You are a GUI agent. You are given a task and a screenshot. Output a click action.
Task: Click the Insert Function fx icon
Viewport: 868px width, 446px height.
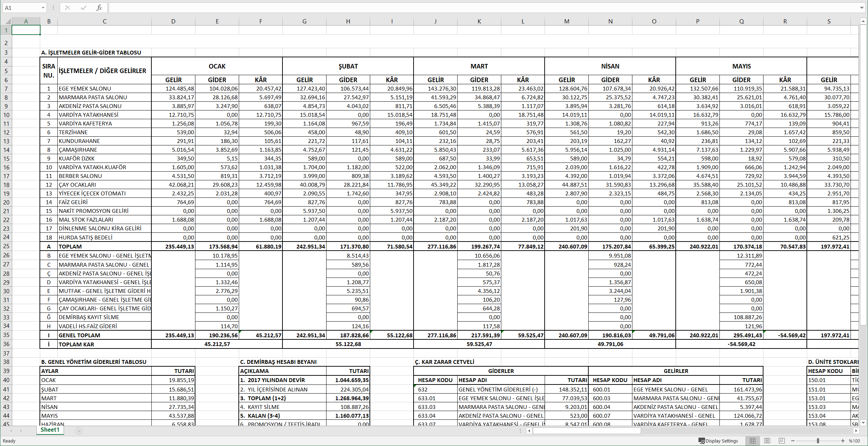(x=99, y=8)
